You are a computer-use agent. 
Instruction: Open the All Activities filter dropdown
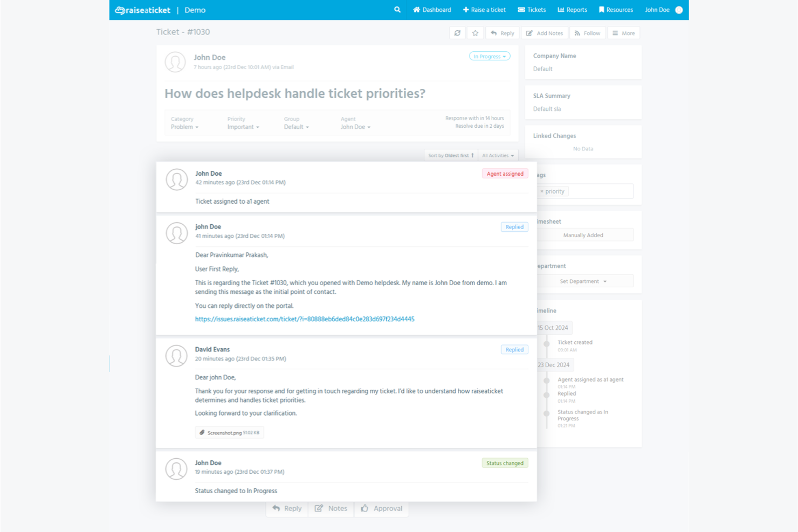point(497,155)
